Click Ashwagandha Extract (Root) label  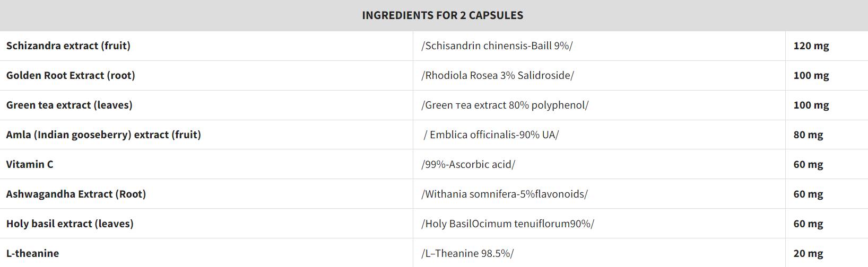[76, 194]
